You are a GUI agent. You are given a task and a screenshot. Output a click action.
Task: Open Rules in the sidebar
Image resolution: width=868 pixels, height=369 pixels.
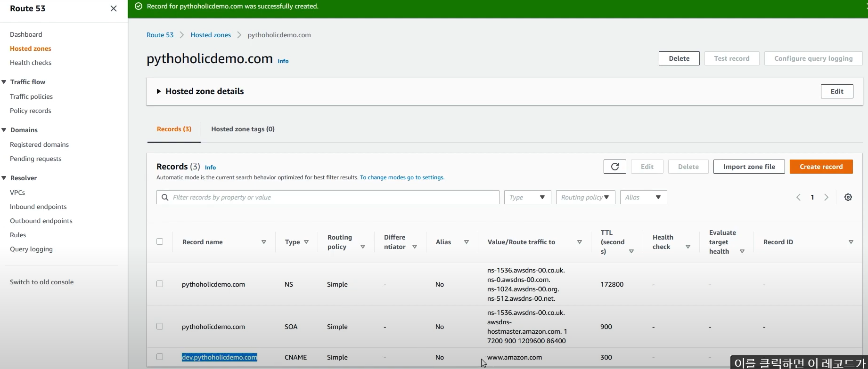point(18,235)
